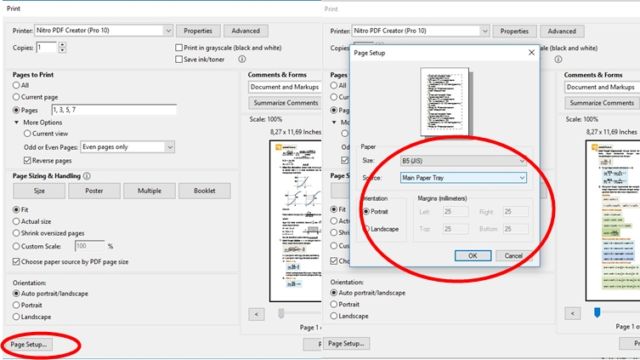Click Summarize Comments in right Print dialog

pyautogui.click(x=602, y=103)
